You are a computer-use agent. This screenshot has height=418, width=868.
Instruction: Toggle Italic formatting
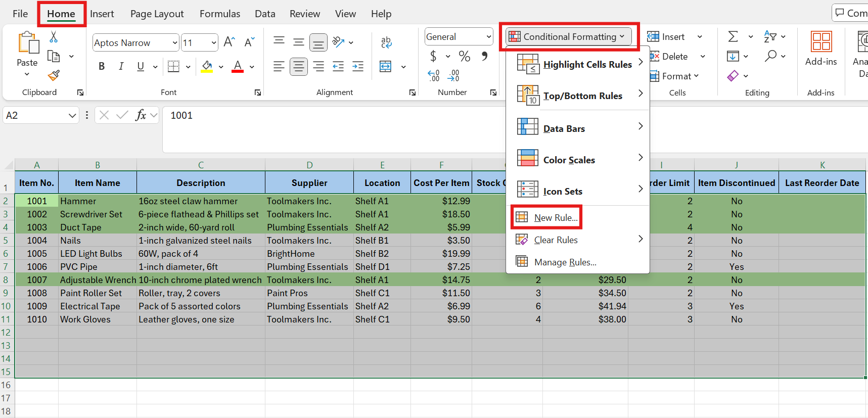pyautogui.click(x=121, y=67)
